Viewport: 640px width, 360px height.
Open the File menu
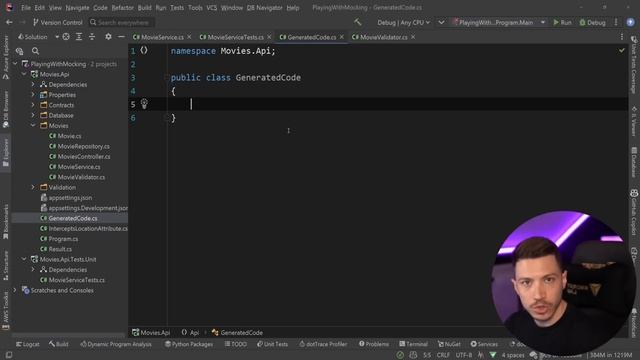pos(26,8)
